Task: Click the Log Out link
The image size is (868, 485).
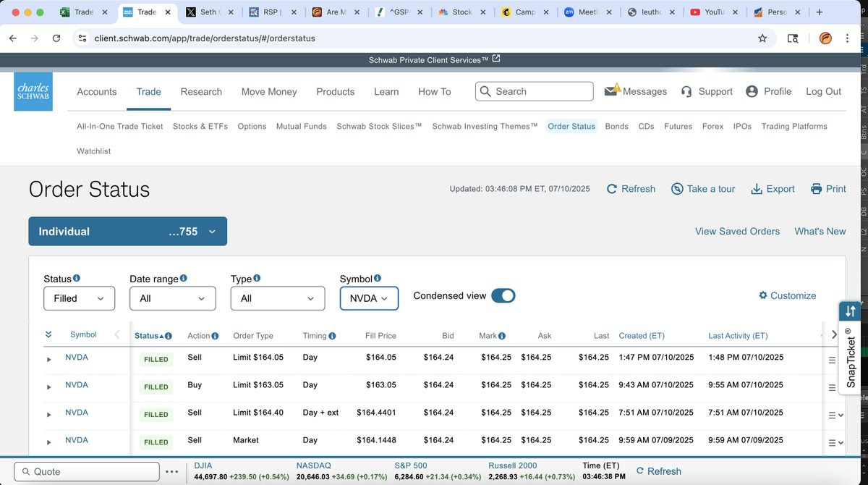Action: (x=824, y=92)
